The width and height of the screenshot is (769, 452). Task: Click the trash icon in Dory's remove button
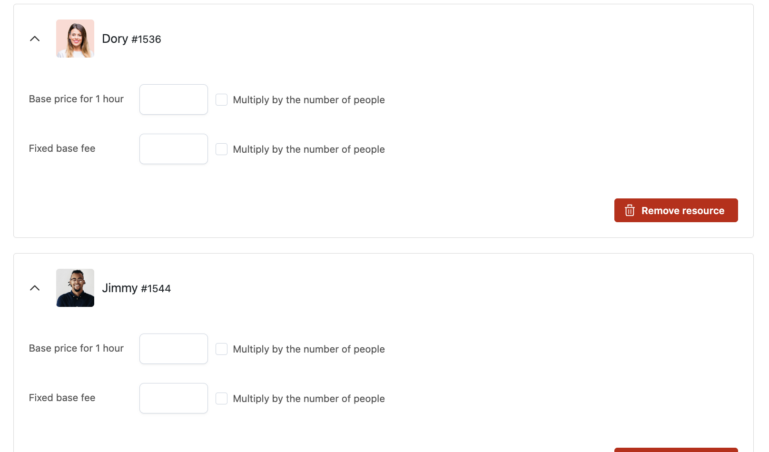[x=630, y=211]
